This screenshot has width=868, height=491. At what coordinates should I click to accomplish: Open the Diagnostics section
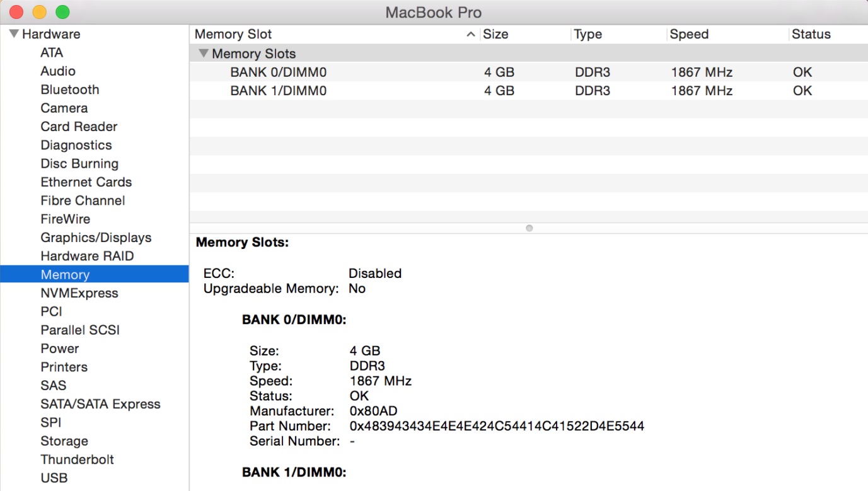76,145
